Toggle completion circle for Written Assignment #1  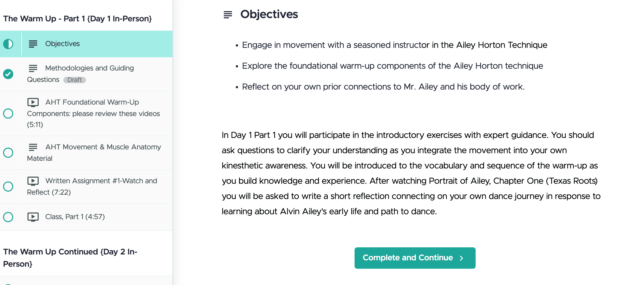pos(8,187)
